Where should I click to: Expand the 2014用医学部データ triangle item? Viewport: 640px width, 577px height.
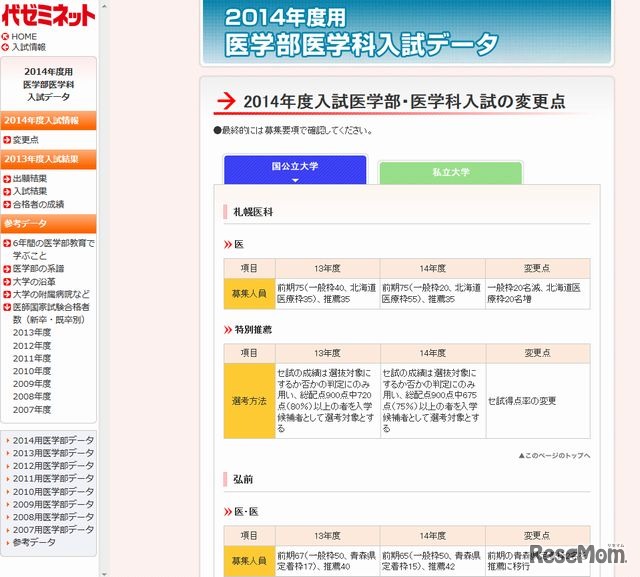[8, 440]
